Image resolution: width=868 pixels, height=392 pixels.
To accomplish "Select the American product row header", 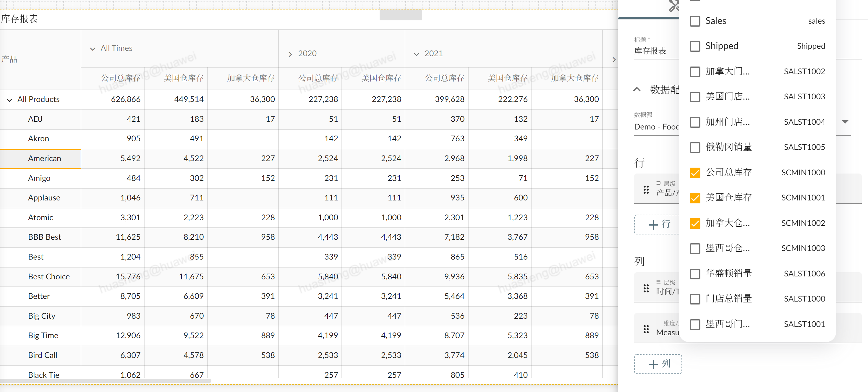I will (44, 158).
